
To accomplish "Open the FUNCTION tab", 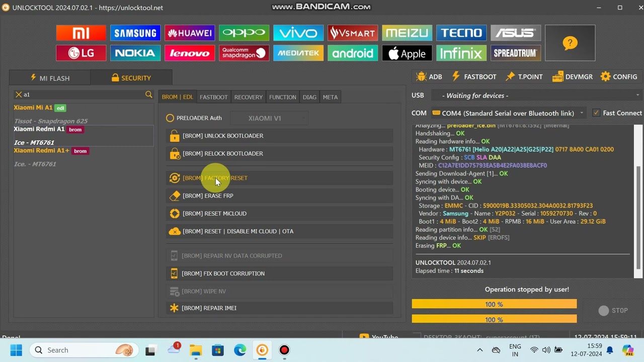I will (x=282, y=97).
